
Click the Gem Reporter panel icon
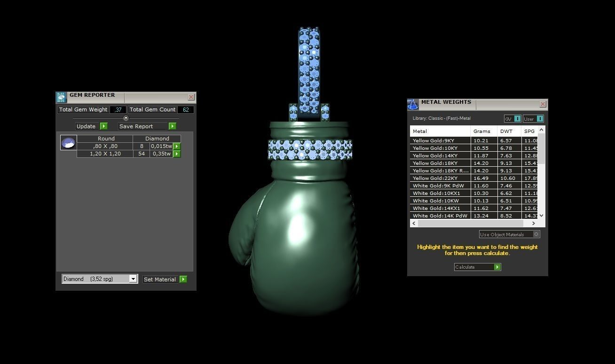(x=61, y=97)
